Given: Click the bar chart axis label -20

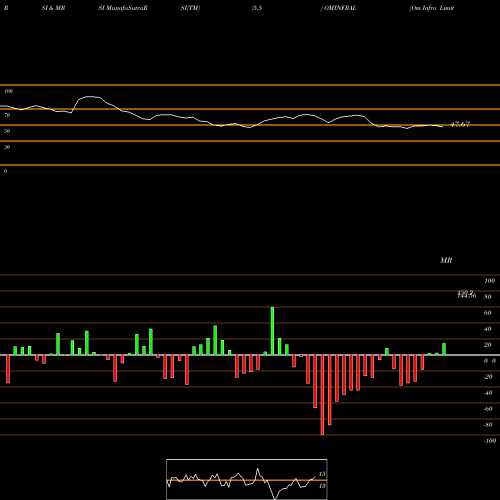Looking at the screenshot, I should coord(488,377).
